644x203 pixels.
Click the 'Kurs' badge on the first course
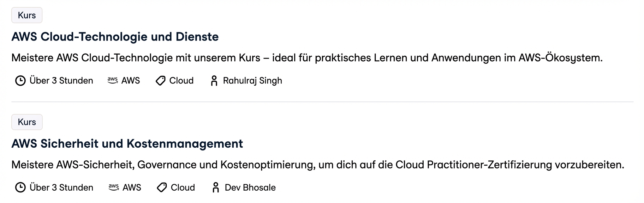[27, 15]
